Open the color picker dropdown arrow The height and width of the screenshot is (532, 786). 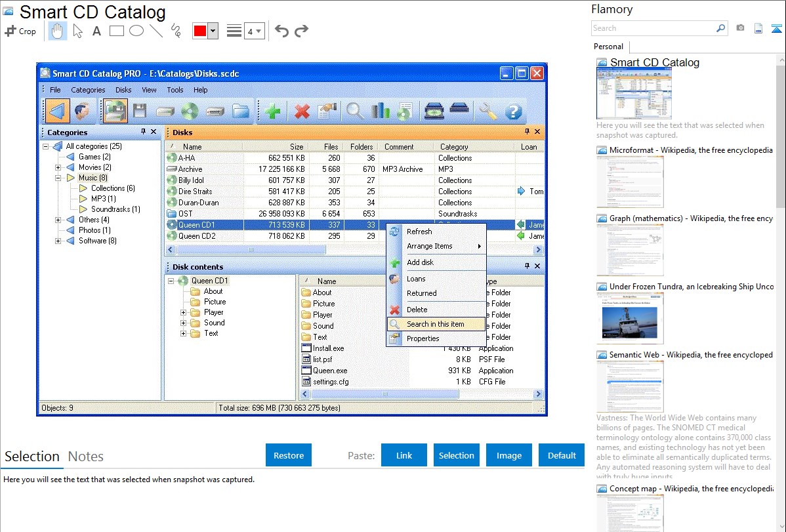tap(213, 31)
